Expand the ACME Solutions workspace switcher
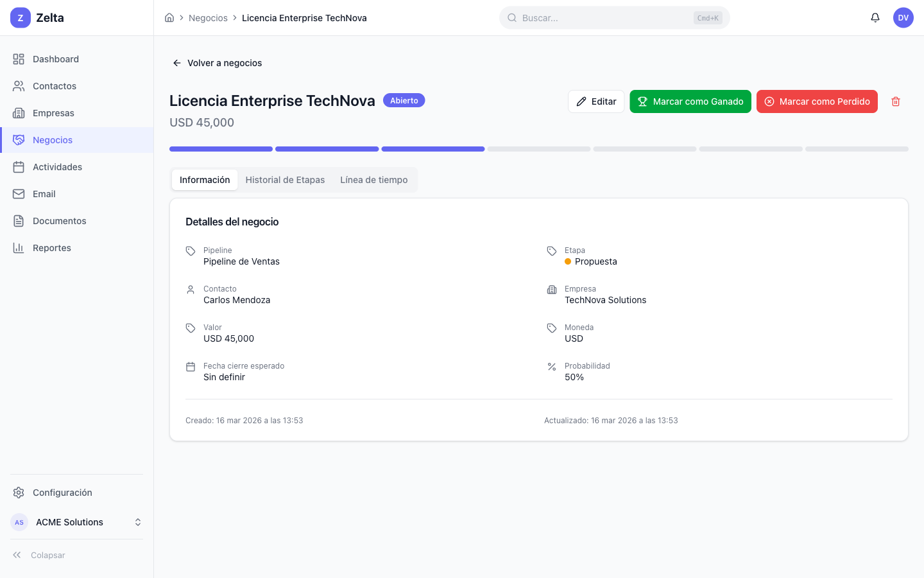 pyautogui.click(x=76, y=522)
